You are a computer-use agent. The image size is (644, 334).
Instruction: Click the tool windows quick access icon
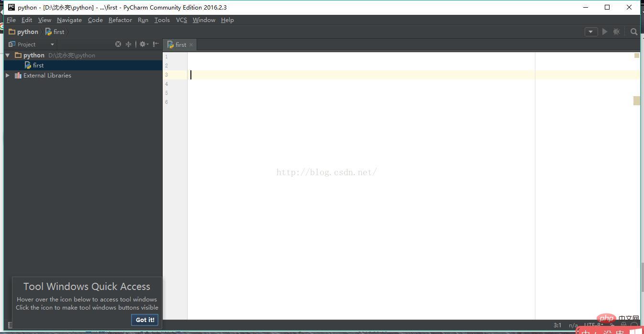point(10,325)
